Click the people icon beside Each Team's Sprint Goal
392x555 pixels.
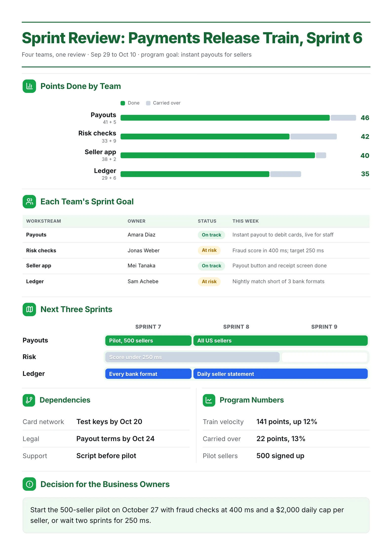(29, 202)
